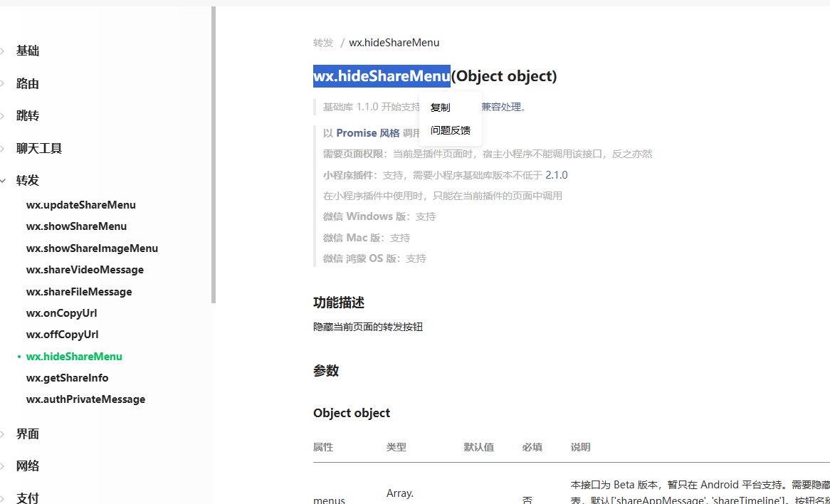Click the 微信 鸿蒙 OS 版：支持 line
The image size is (830, 504).
coord(374,259)
